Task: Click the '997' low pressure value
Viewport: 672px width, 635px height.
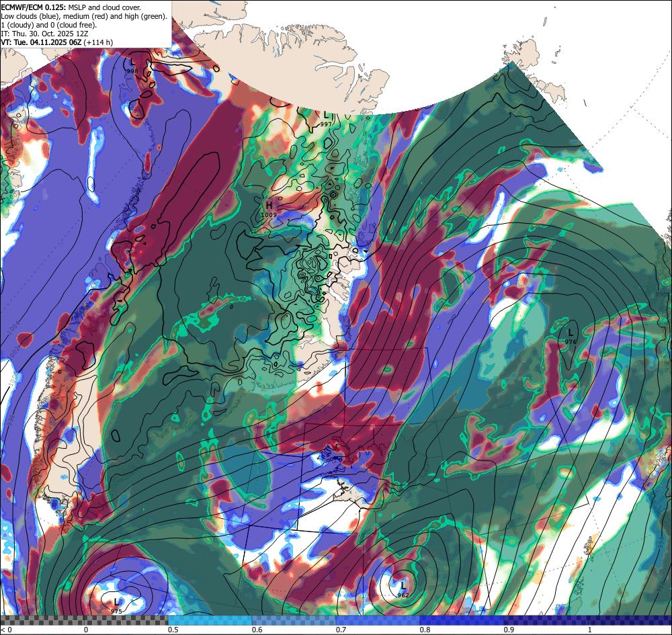Action: pyautogui.click(x=326, y=124)
